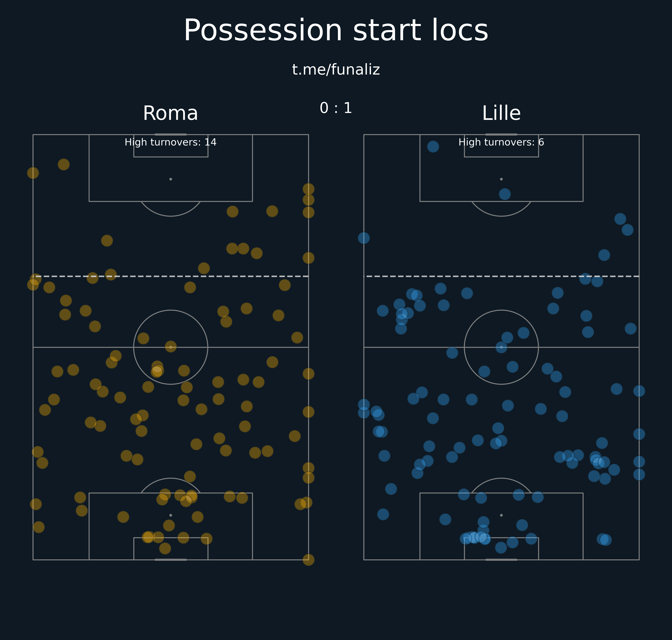Screen dimensions: 672x640
Task: Click Roma's 'High turnovers: 14' label
Action: [170, 142]
